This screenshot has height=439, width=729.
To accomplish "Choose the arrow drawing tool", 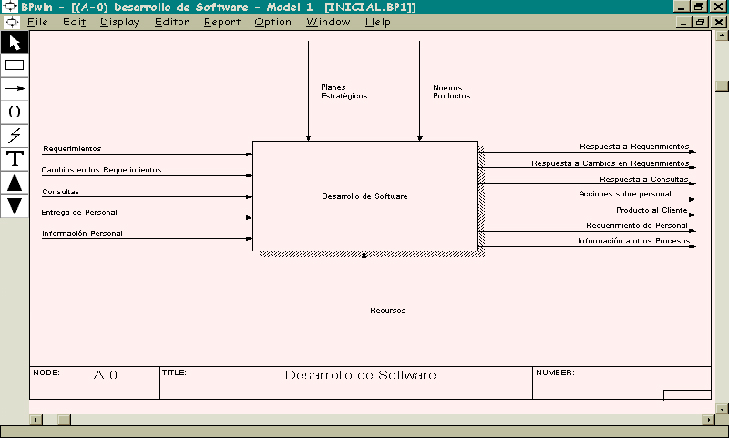I will (x=15, y=88).
